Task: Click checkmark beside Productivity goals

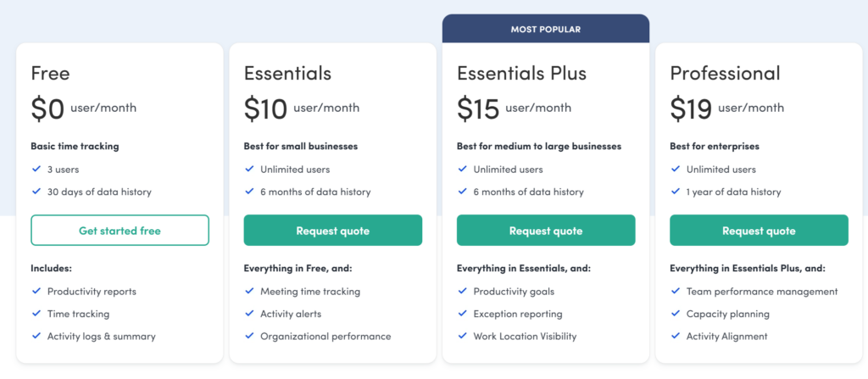Action: [x=462, y=292]
